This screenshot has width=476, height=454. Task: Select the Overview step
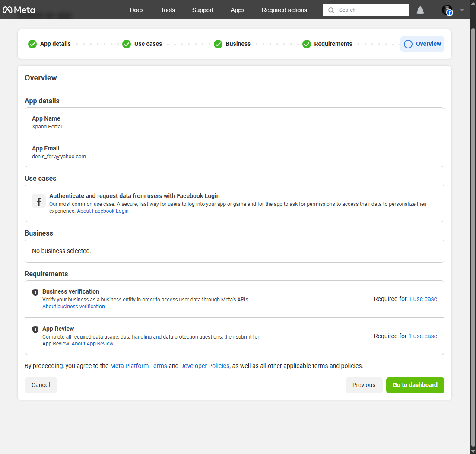point(422,44)
